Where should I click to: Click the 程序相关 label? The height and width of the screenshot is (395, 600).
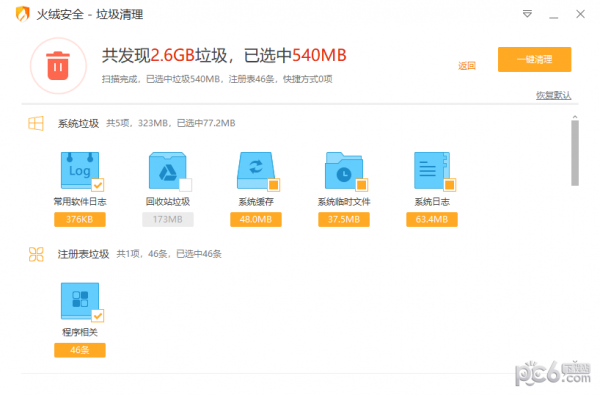coord(80,332)
